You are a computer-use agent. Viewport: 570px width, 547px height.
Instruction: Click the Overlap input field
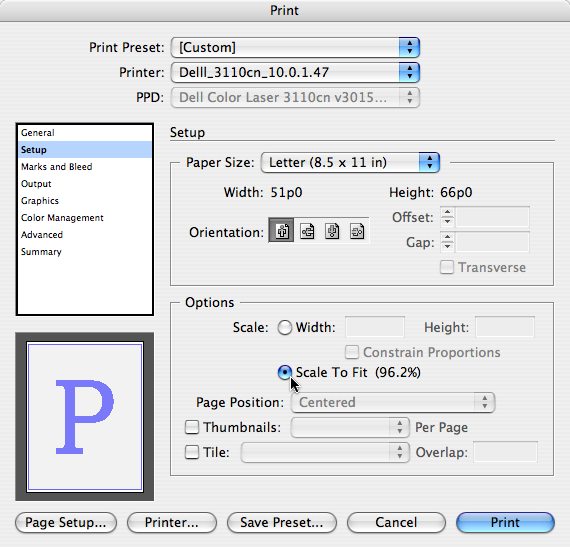505,453
